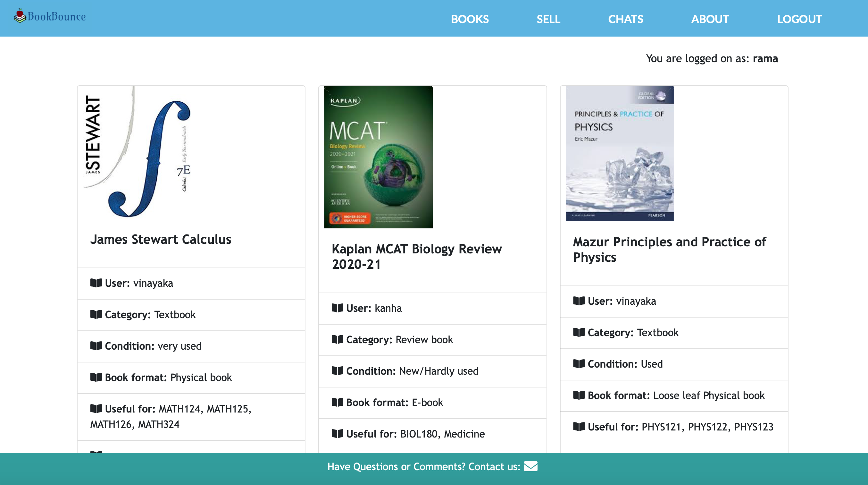Open the BOOKS navigation item
The width and height of the screenshot is (868, 485).
pyautogui.click(x=470, y=19)
